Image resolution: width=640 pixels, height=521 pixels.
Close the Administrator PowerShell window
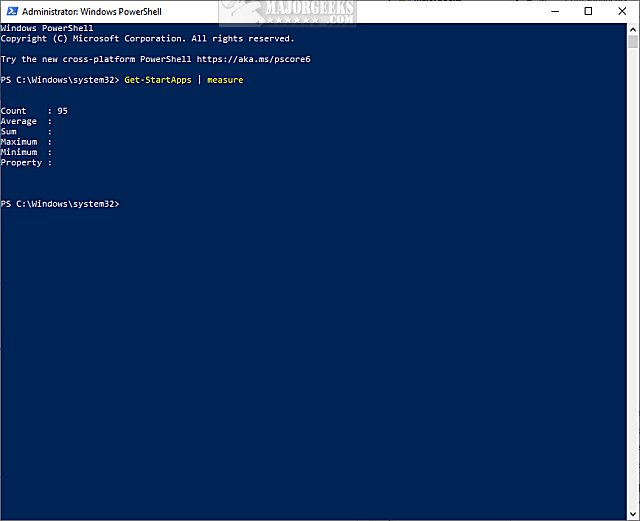pos(622,11)
